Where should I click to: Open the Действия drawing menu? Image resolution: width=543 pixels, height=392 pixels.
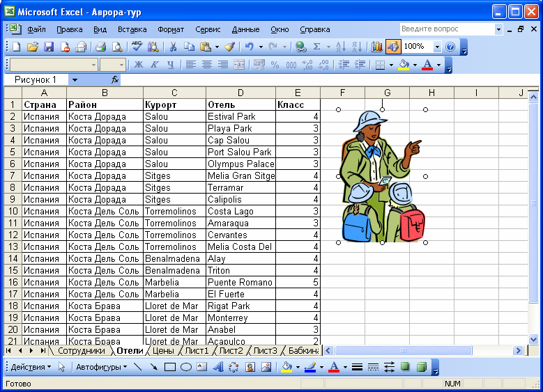click(31, 367)
